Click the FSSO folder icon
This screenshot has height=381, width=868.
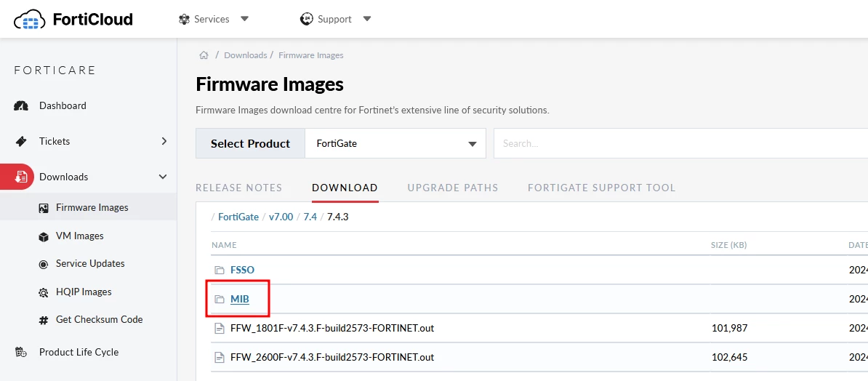[220, 270]
